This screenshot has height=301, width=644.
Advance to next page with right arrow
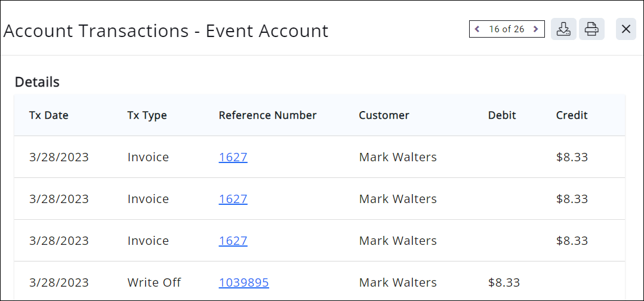click(536, 29)
